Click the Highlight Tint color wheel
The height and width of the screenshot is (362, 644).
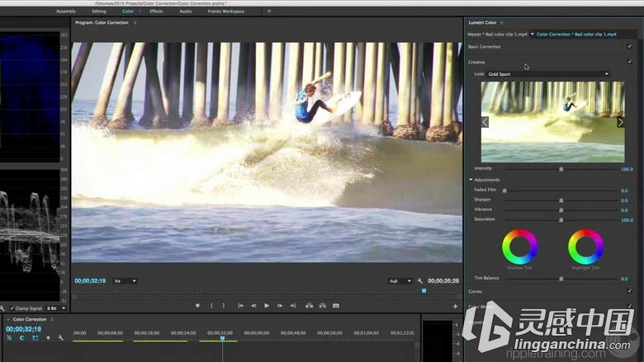point(585,247)
